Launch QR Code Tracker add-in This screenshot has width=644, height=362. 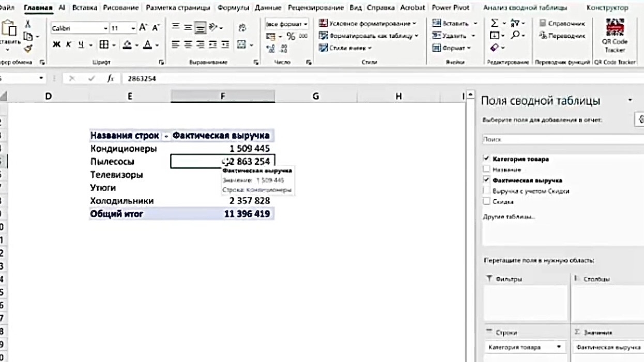pos(615,36)
